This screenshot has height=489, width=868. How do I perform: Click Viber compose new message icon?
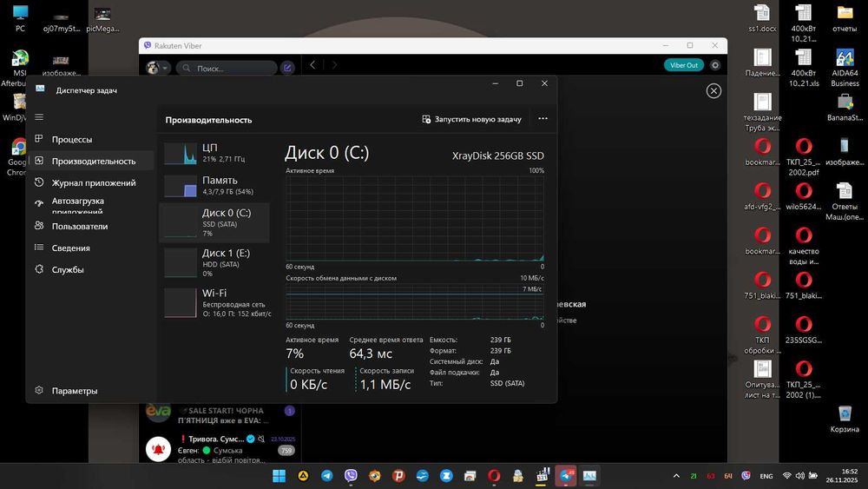pos(287,68)
